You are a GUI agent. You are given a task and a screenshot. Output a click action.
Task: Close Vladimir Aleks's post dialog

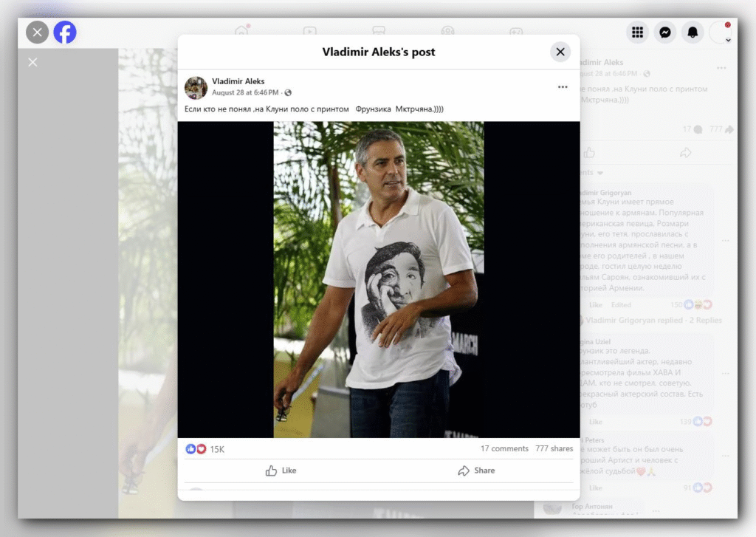560,52
